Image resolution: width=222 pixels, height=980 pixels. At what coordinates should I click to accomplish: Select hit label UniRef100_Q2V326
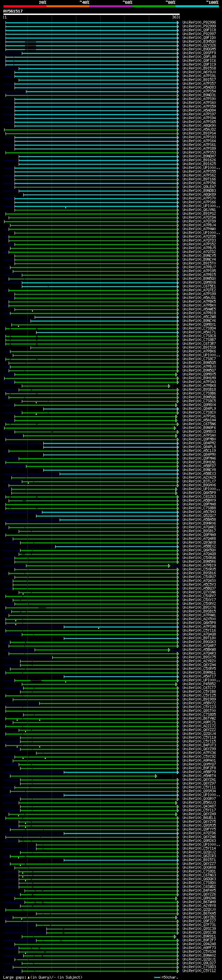point(199,45)
